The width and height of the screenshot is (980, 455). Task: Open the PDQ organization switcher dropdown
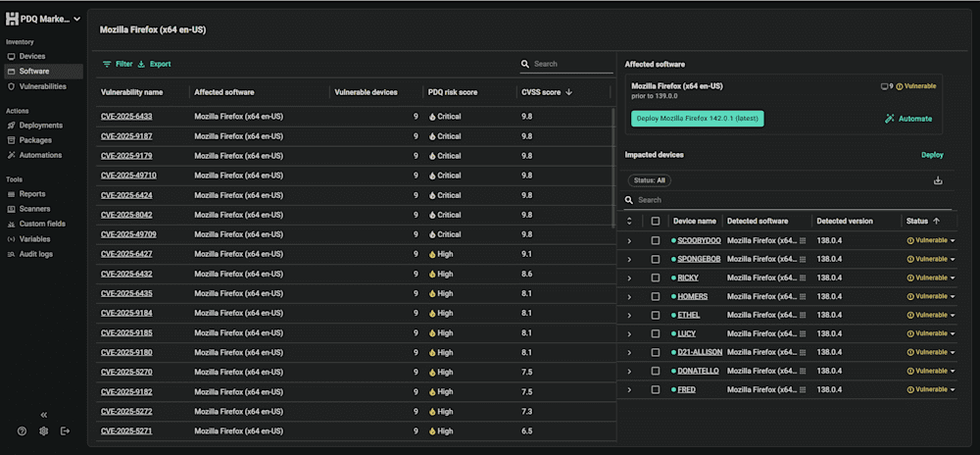click(x=43, y=20)
